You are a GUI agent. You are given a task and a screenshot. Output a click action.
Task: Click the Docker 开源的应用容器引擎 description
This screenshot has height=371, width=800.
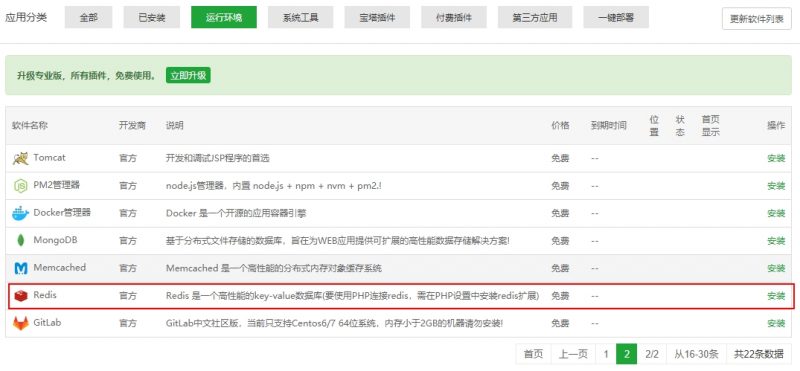click(x=236, y=213)
